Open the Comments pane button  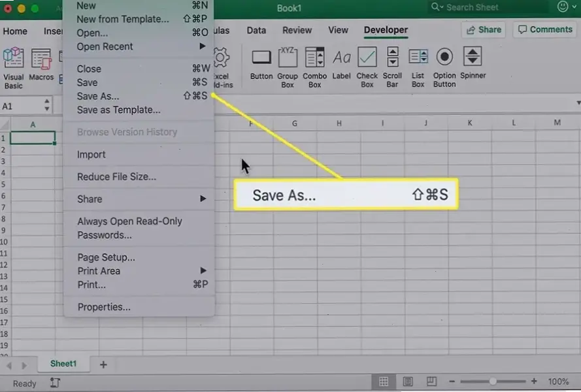[546, 29]
